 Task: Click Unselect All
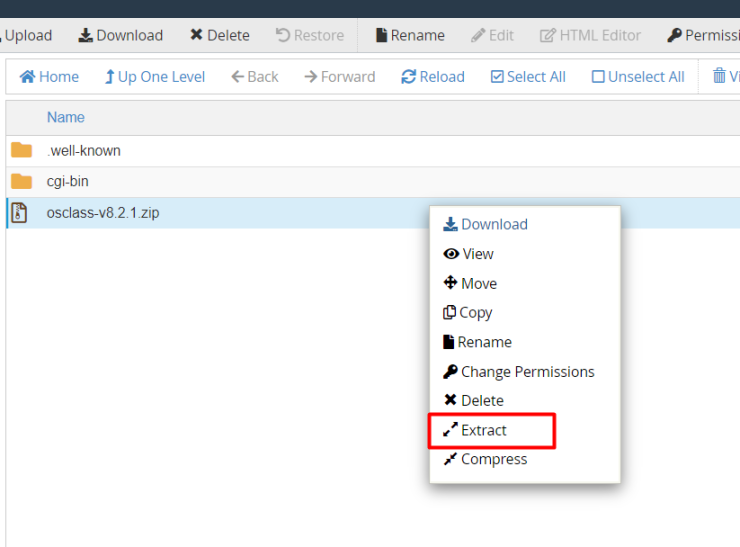point(638,76)
